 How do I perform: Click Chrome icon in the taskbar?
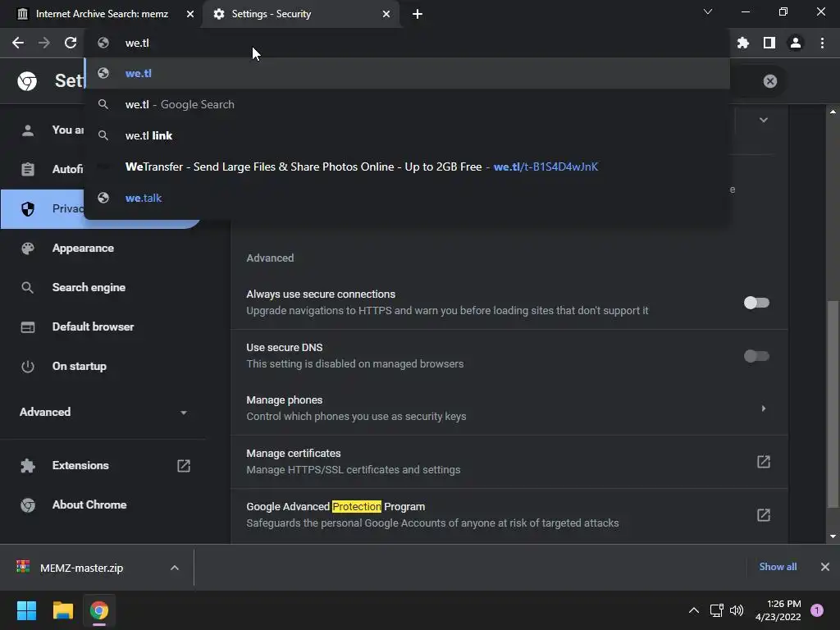pos(99,610)
